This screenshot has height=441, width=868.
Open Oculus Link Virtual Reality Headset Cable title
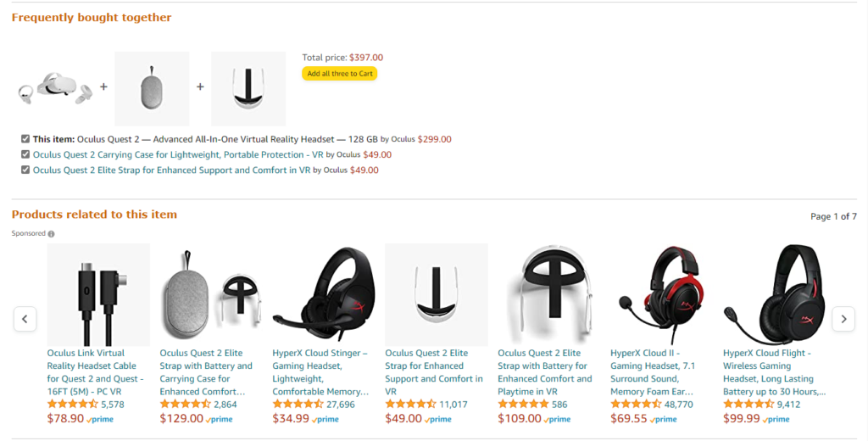pos(96,366)
